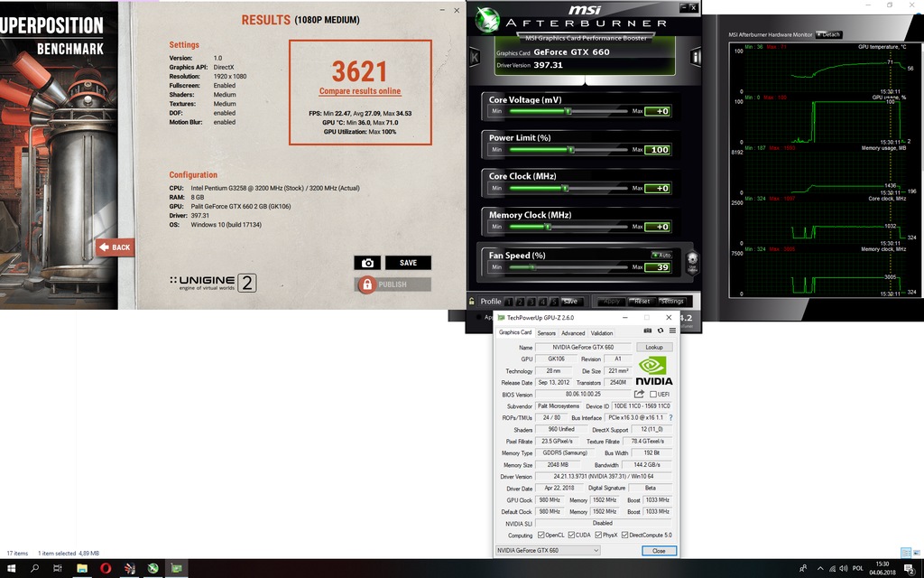Adjust the Core Clock slider
Image resolution: width=924 pixels, height=578 pixels.
pyautogui.click(x=568, y=188)
